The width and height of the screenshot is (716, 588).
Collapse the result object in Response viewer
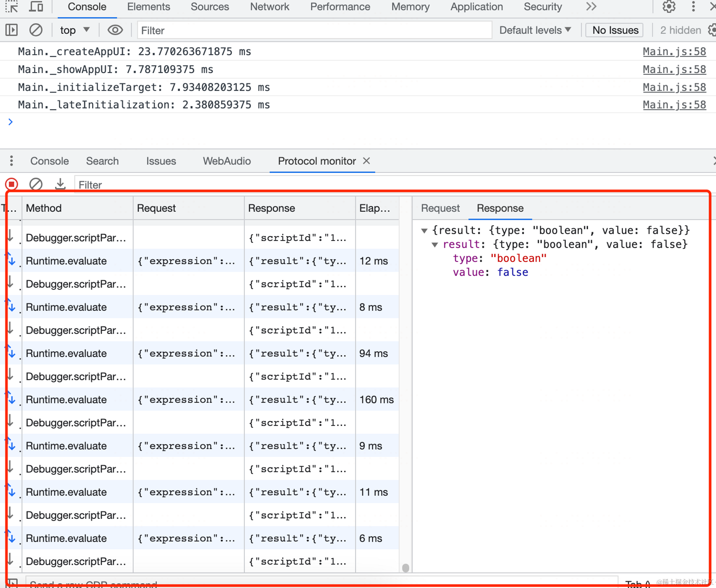click(435, 245)
